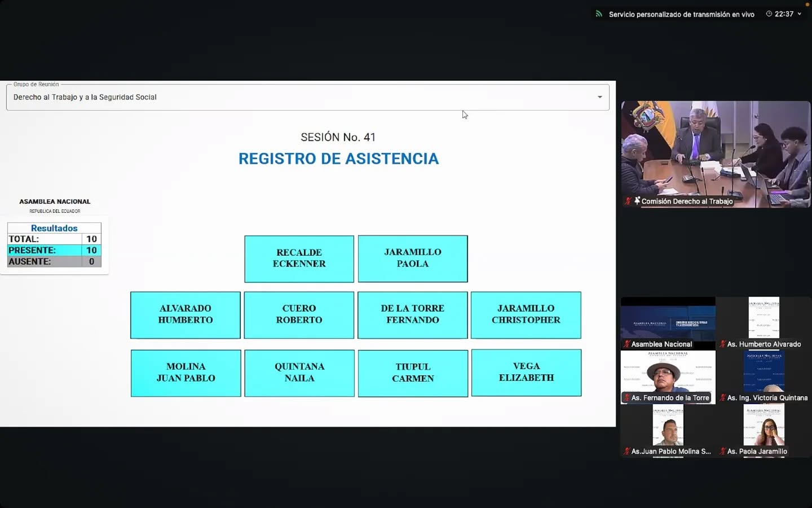Click the pin icon on Comisión Derecho al Trabajo
This screenshot has width=812, height=508.
click(637, 201)
